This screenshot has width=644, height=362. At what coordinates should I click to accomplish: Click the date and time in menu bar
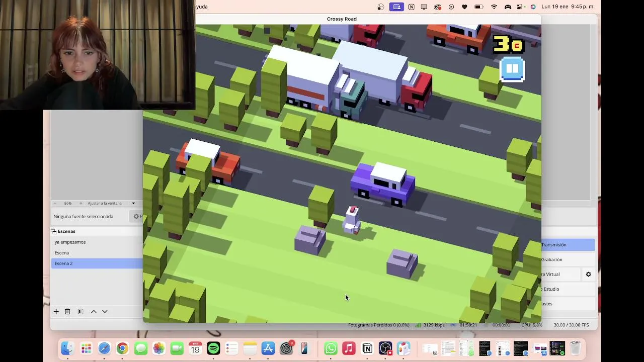tap(568, 7)
